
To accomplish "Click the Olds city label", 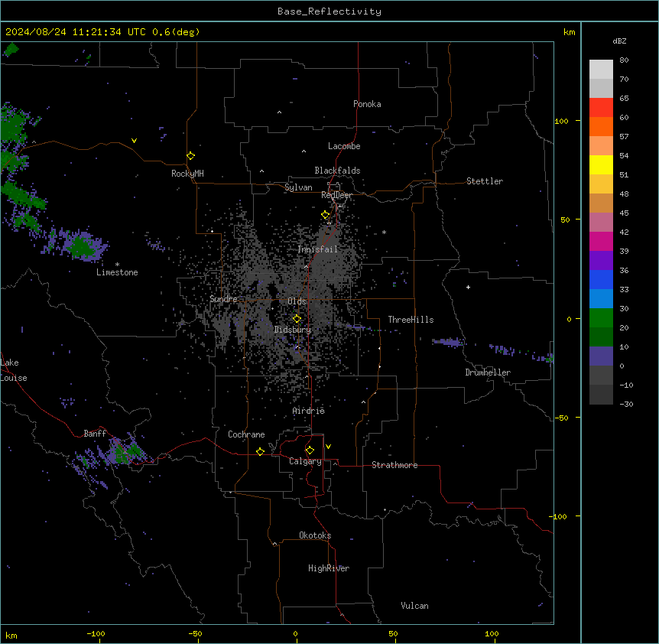I will [297, 301].
